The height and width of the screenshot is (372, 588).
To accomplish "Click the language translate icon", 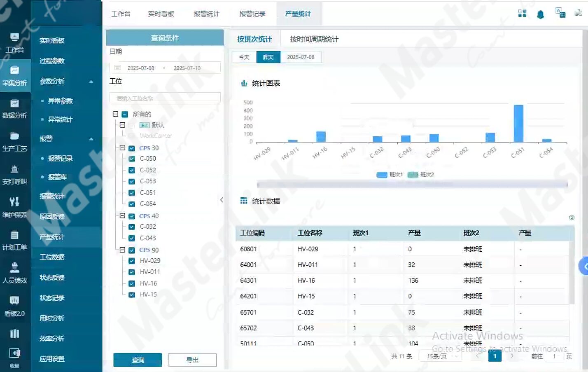I will coord(560,13).
